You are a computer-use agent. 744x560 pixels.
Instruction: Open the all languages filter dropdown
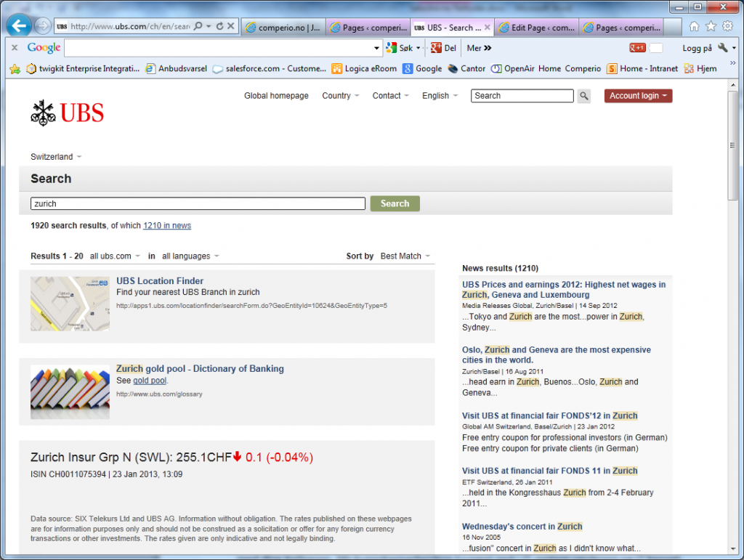click(191, 256)
